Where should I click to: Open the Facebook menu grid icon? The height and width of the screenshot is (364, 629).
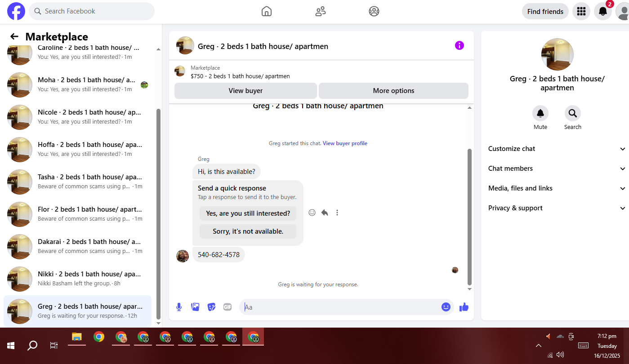(x=581, y=11)
